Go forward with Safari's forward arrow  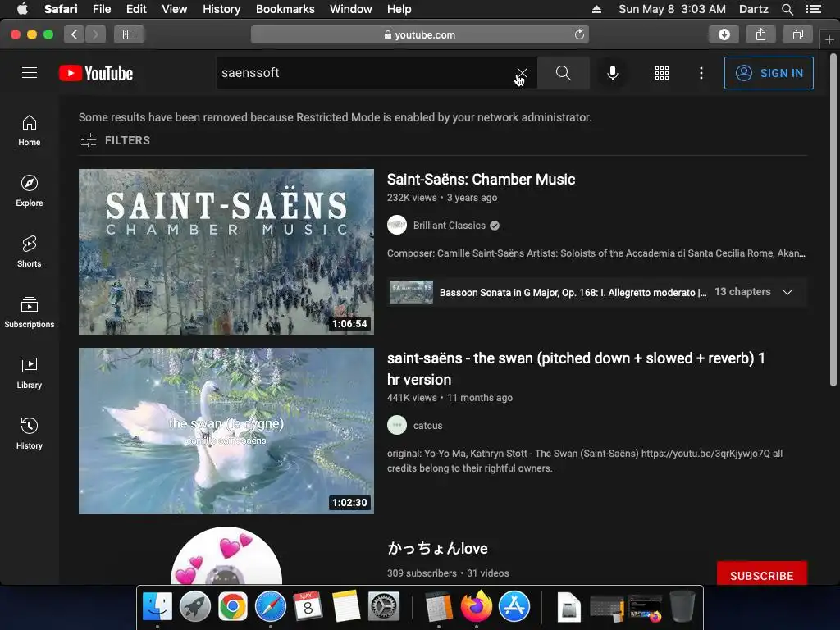[95, 34]
